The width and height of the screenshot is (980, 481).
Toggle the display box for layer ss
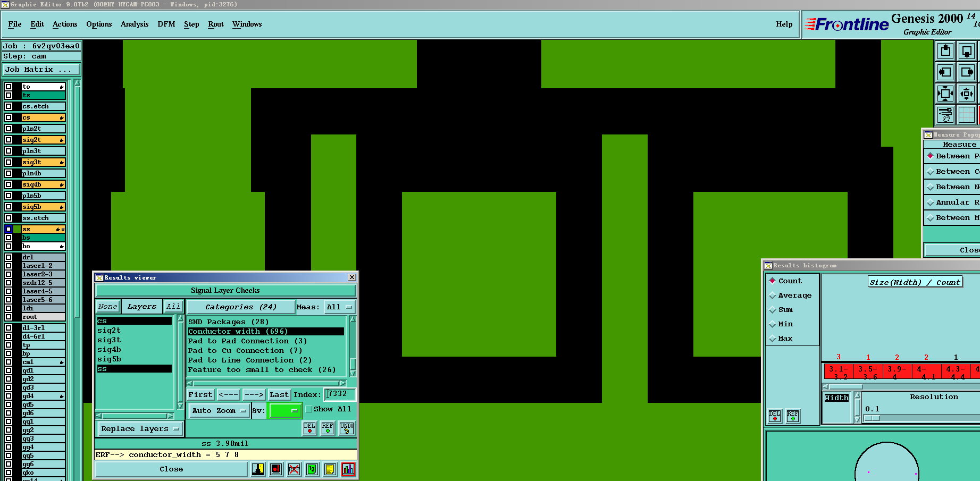(x=9, y=229)
